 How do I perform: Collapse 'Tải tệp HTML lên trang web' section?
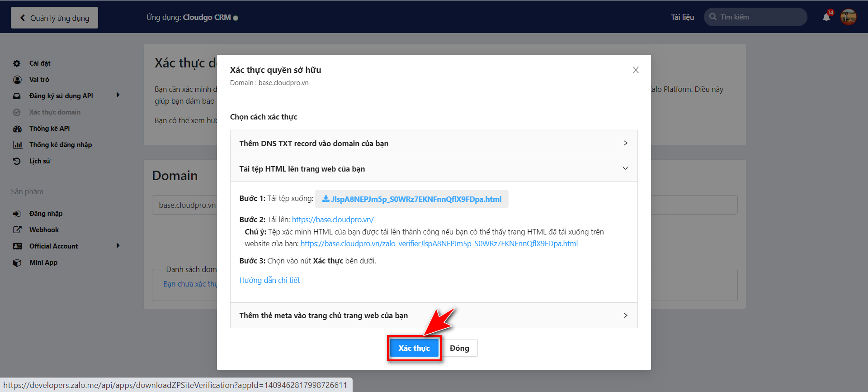(434, 168)
